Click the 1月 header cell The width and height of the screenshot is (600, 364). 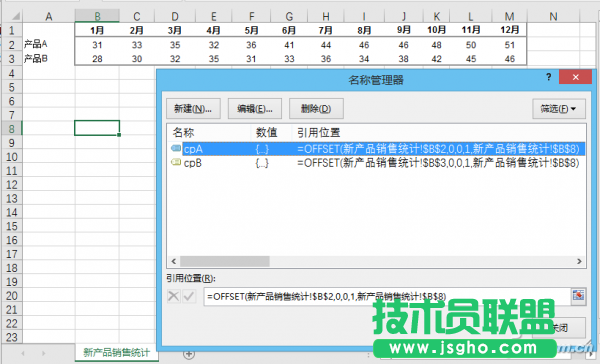(x=97, y=30)
